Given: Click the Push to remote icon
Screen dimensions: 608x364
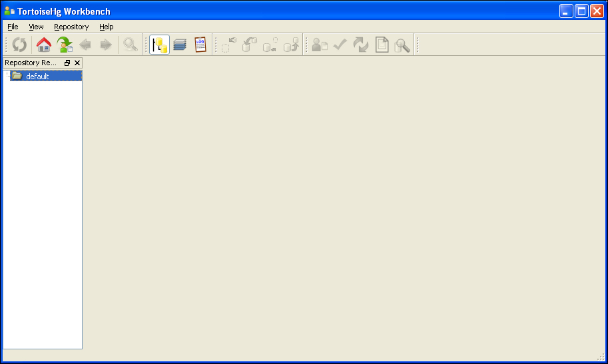Looking at the screenshot, I should 291,45.
